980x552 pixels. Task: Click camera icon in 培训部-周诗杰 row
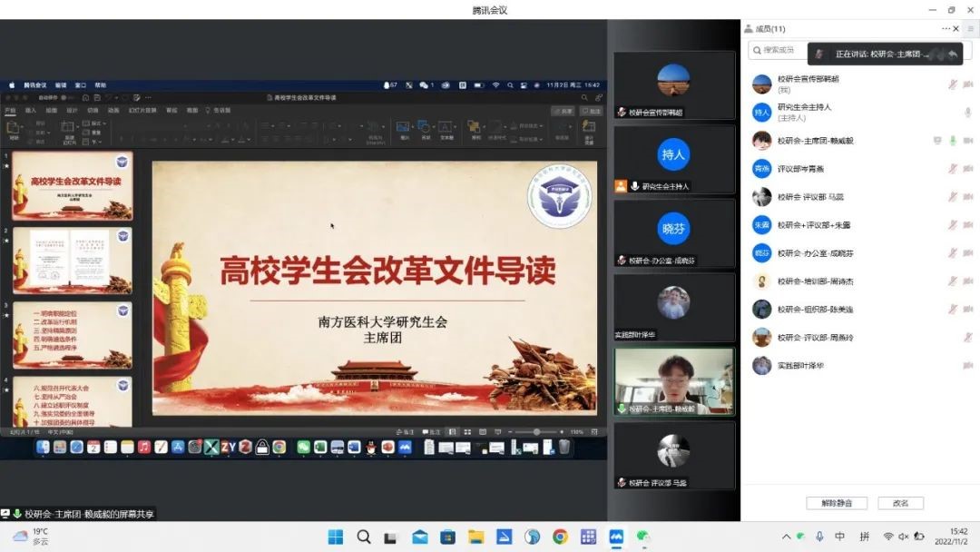tap(968, 281)
